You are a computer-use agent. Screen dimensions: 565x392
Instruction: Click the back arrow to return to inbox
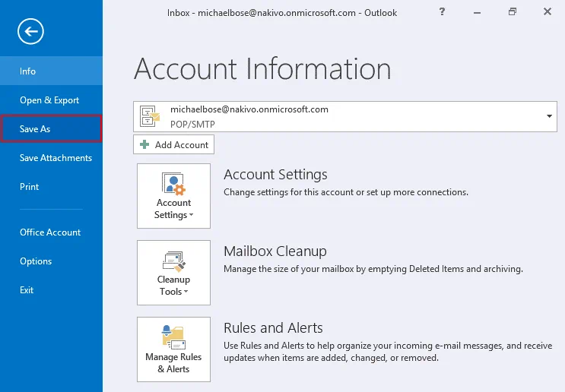pos(31,31)
